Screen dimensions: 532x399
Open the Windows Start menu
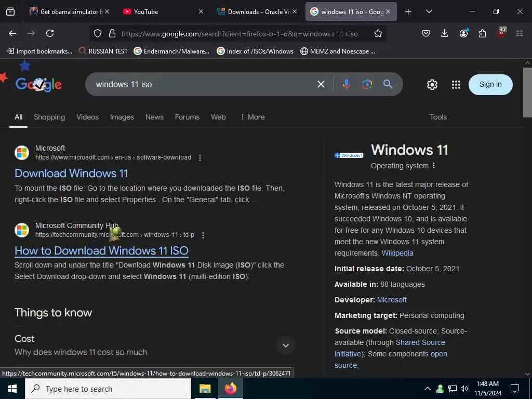tap(12, 389)
